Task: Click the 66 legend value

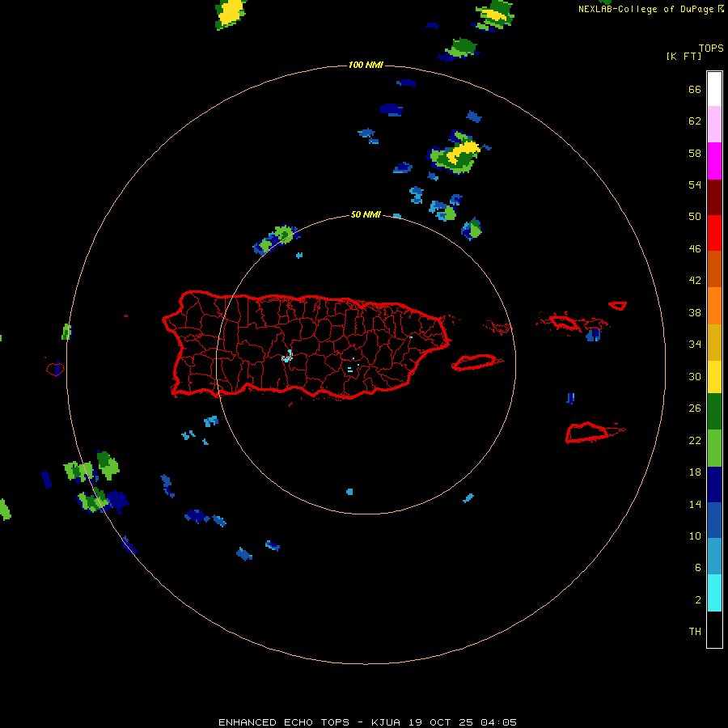Action: (x=695, y=90)
